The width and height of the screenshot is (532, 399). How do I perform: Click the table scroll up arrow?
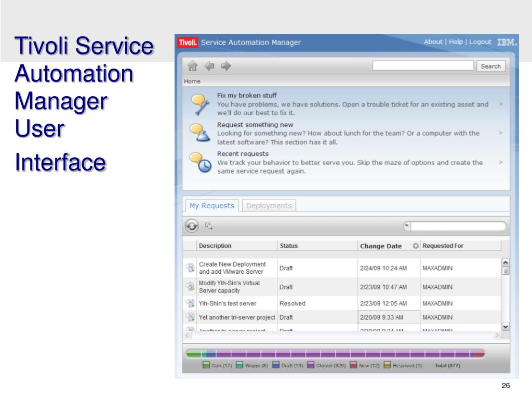505,262
